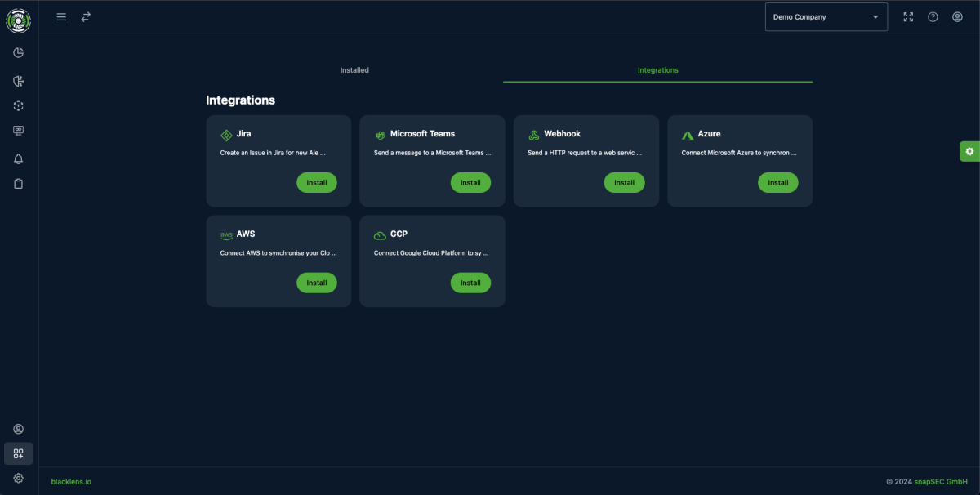
Task: Click the GCP card title
Action: point(399,234)
